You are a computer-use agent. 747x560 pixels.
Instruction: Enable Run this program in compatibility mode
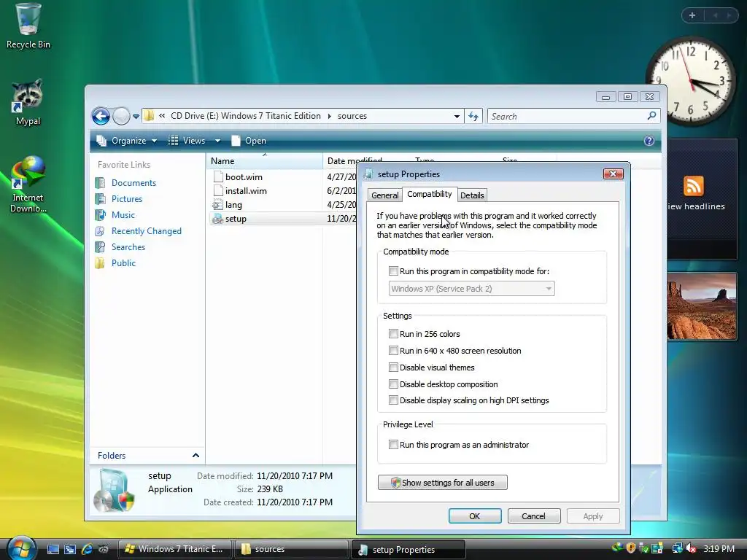[393, 271]
